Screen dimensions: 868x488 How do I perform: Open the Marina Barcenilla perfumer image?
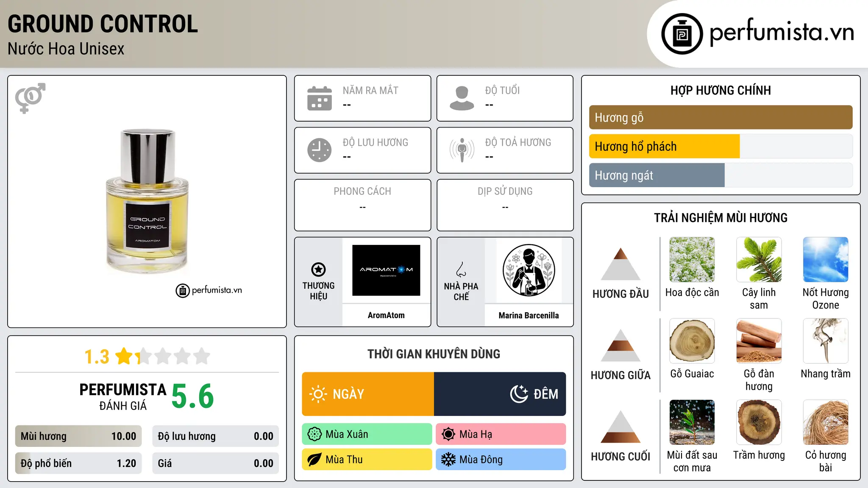[x=529, y=270]
